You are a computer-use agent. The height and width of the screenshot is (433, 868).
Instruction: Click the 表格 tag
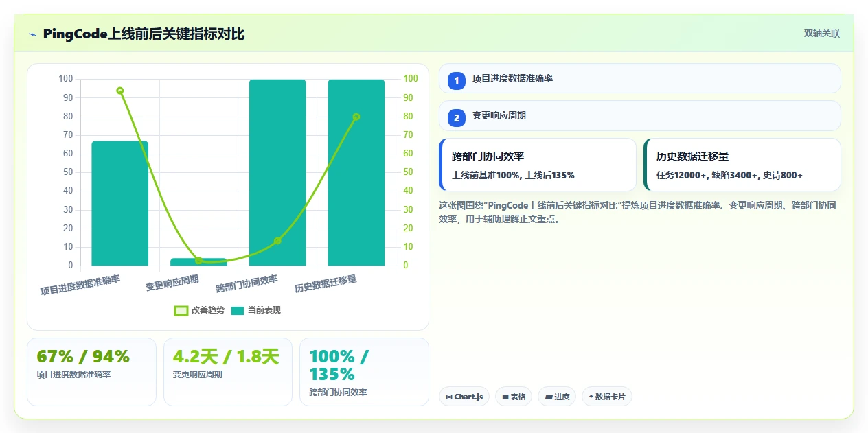514,397
